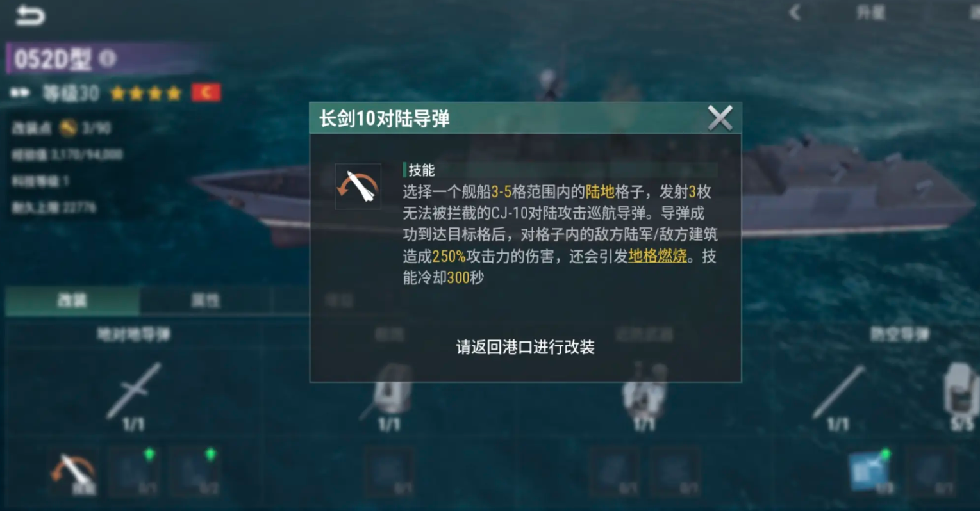
Task: Switch to the 改装 tab
Action: point(72,300)
